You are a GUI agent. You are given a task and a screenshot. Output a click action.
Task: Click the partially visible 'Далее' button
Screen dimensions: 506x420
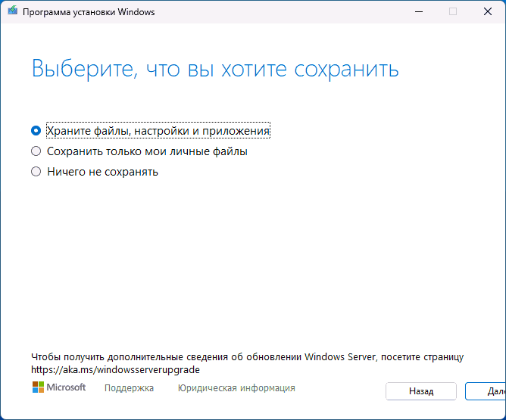coord(486,391)
